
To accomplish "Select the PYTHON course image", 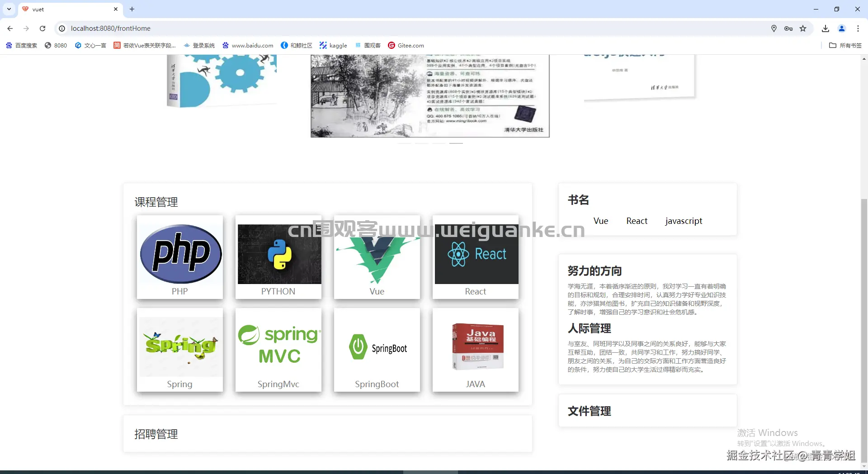I will pos(279,254).
